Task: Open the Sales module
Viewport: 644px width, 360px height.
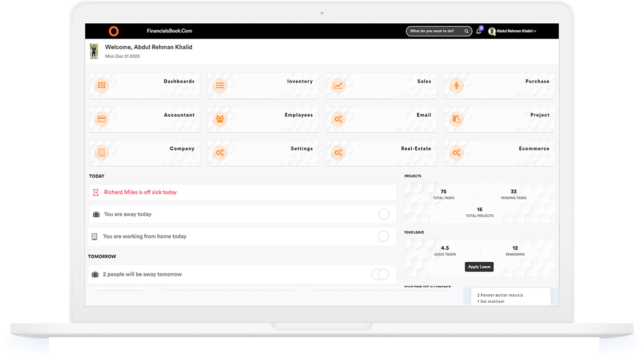Action: pos(381,86)
